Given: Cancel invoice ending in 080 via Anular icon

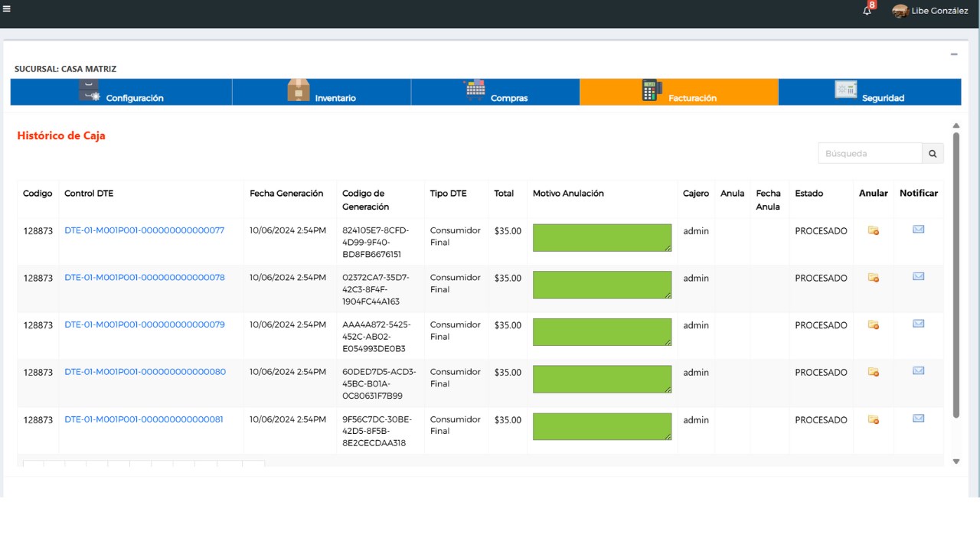Looking at the screenshot, I should [873, 372].
